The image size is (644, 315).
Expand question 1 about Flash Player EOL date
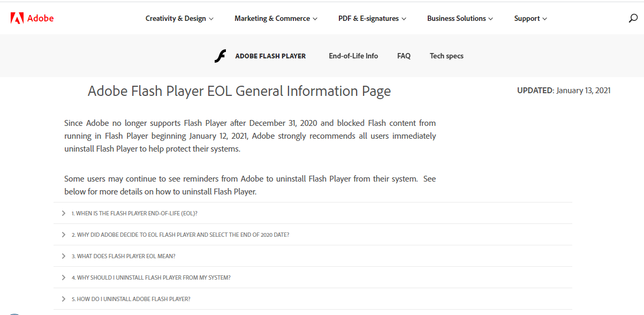(313, 213)
